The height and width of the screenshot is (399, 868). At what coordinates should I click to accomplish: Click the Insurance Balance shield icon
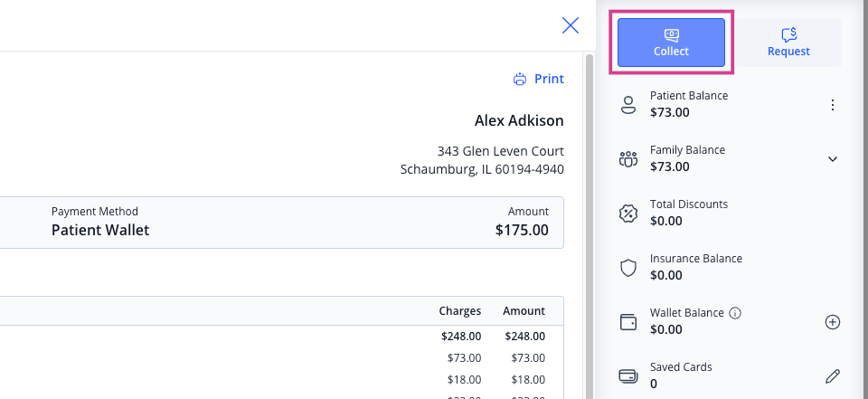(x=627, y=268)
